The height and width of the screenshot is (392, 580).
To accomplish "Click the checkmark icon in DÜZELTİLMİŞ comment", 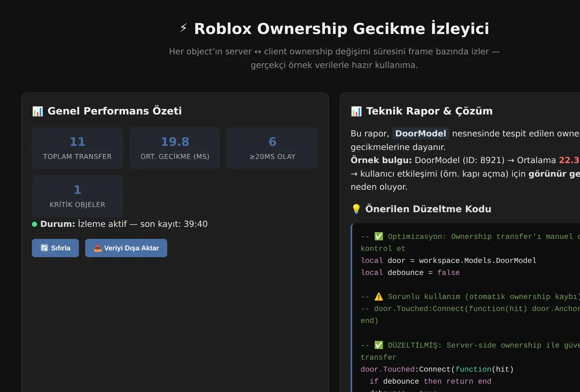I will [378, 345].
